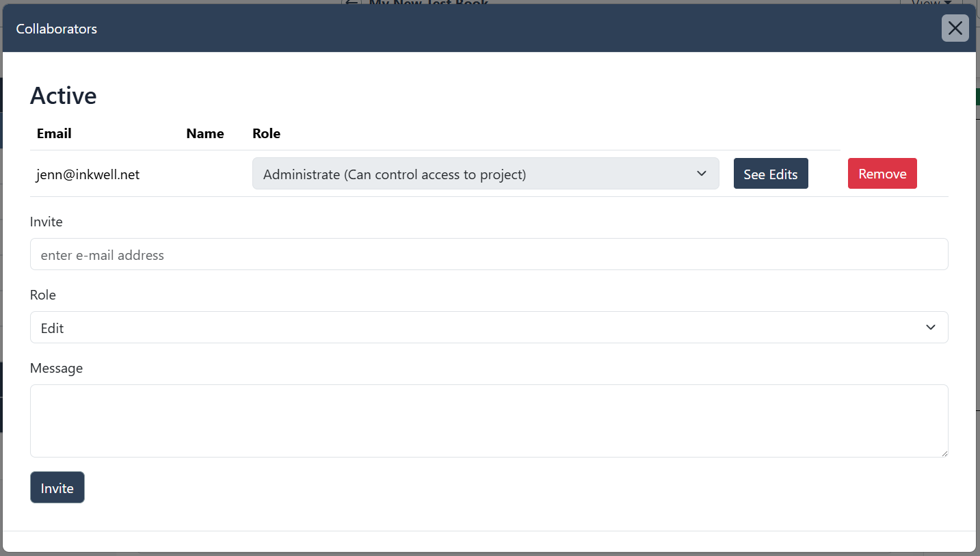Click the Active section heading
The width and height of the screenshot is (980, 556).
(63, 96)
